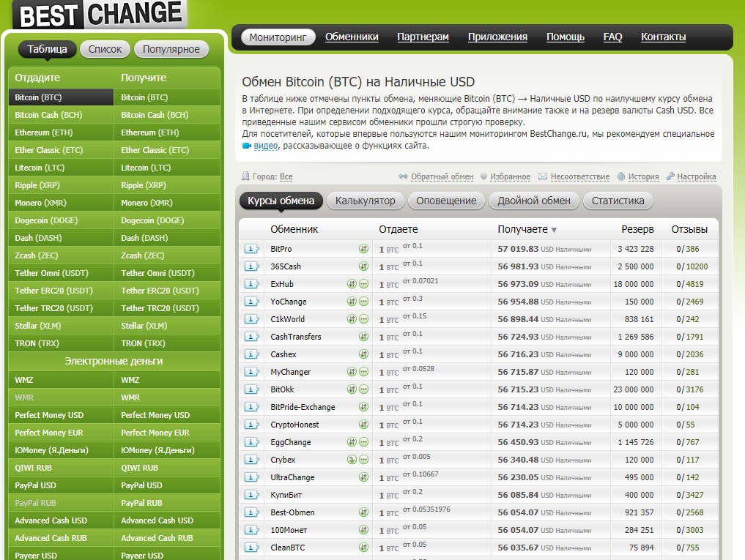The width and height of the screenshot is (745, 560).
Task: Click the chat bubble icon next to ExHub
Action: pyautogui.click(x=363, y=284)
